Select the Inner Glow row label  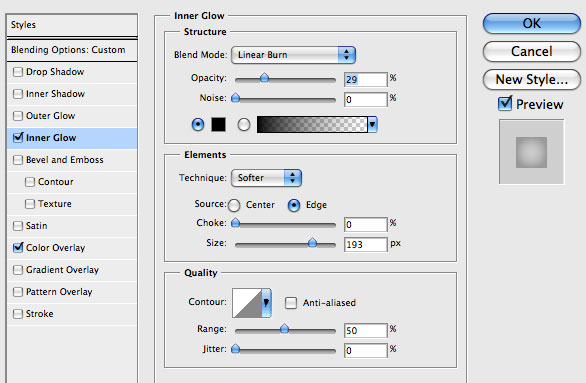point(51,138)
